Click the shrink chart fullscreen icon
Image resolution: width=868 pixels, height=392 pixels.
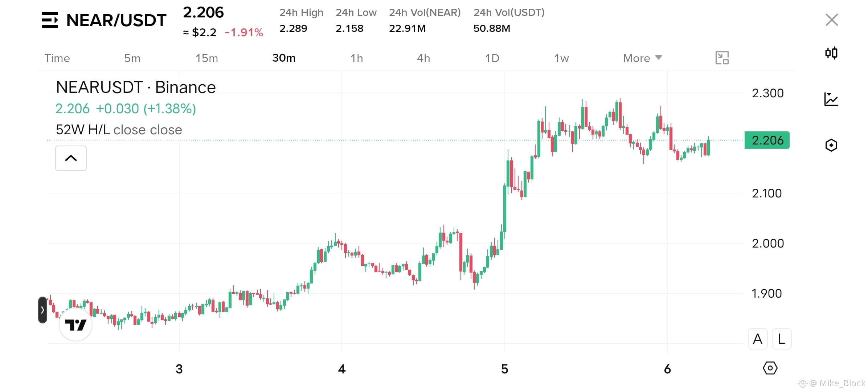[722, 58]
